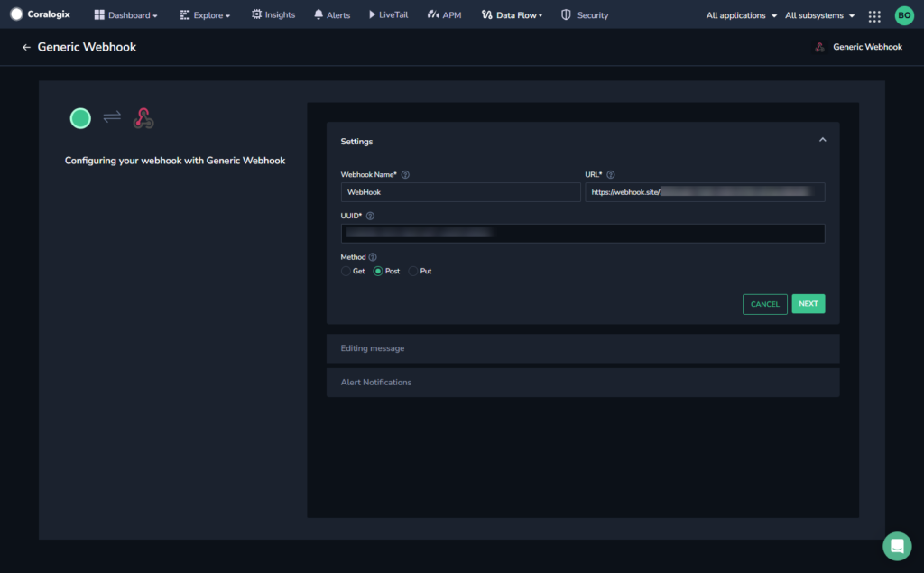
Task: Open the apps grid icon
Action: point(874,16)
